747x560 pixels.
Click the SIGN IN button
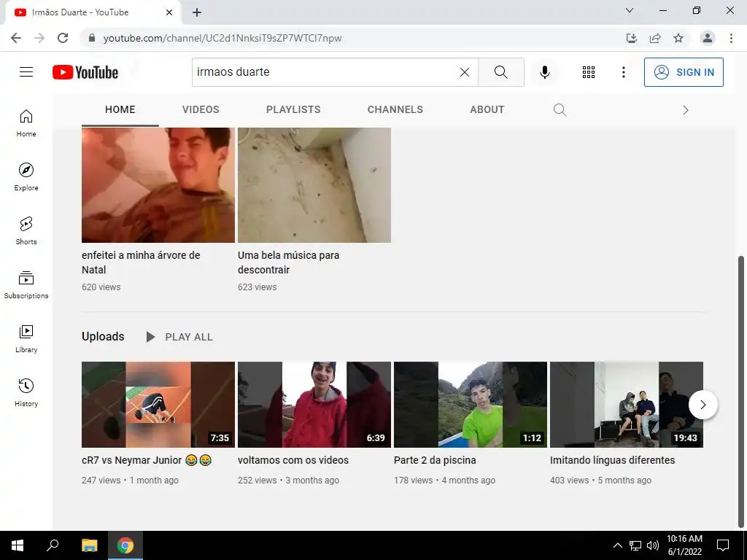click(x=684, y=72)
